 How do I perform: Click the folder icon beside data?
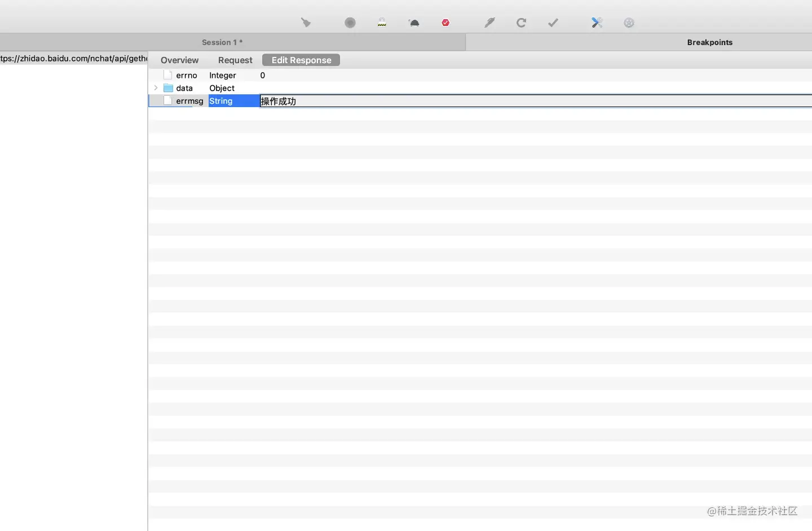168,88
